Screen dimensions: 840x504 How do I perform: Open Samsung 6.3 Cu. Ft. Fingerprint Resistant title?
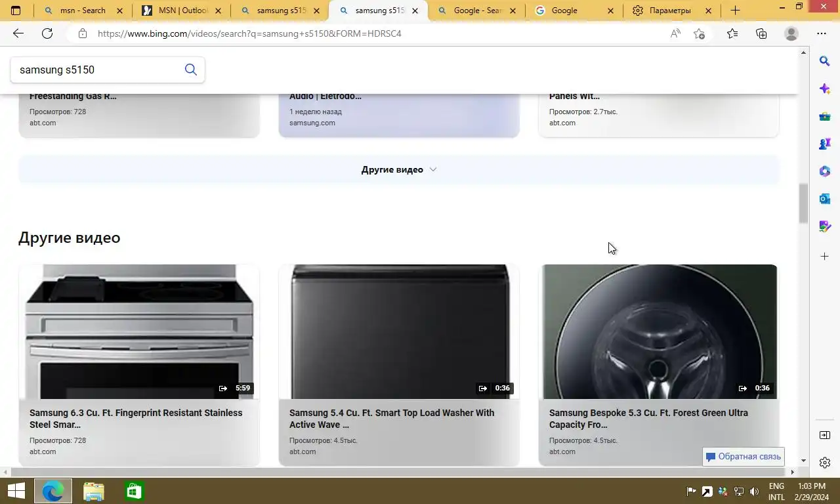[136, 419]
